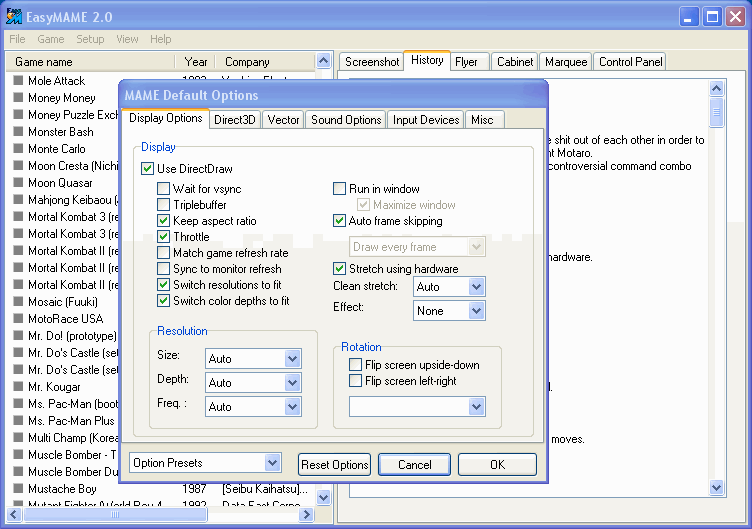The image size is (752, 529).
Task: Click the icon beside Money Money
Action: point(18,97)
